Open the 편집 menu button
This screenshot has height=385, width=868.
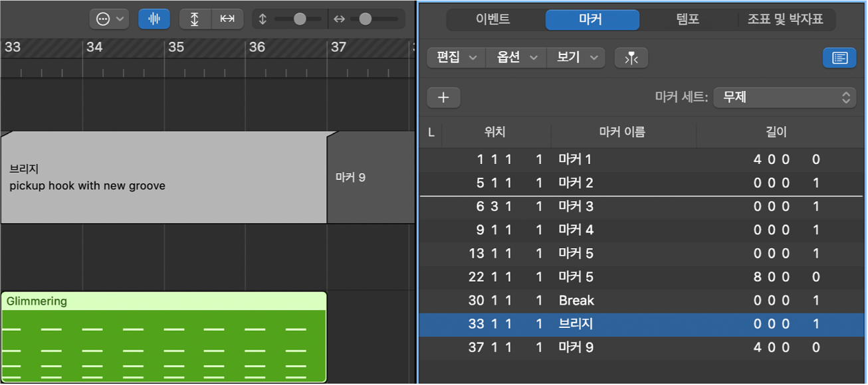pos(455,58)
